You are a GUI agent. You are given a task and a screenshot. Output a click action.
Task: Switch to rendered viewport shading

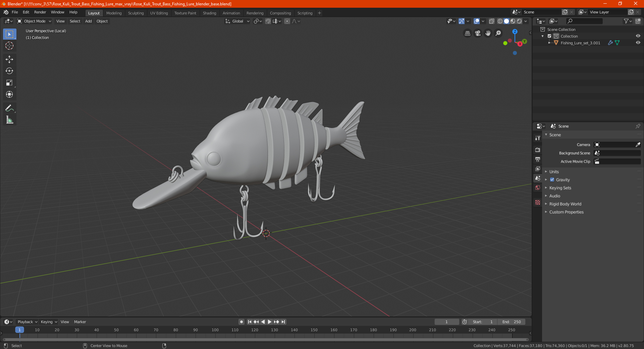[x=519, y=21]
